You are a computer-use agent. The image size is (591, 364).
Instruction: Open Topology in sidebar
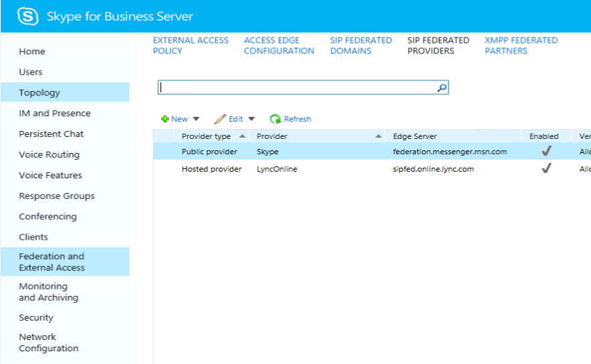(x=65, y=92)
